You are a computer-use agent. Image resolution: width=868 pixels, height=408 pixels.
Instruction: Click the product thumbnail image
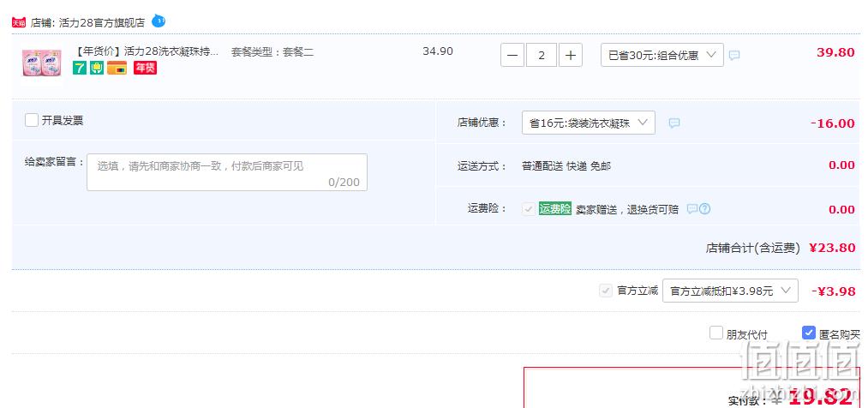(x=41, y=62)
